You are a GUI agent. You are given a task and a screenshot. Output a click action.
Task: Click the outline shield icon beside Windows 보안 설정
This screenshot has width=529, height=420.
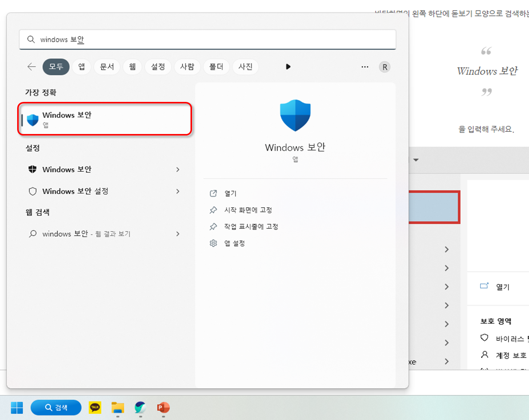point(33,191)
